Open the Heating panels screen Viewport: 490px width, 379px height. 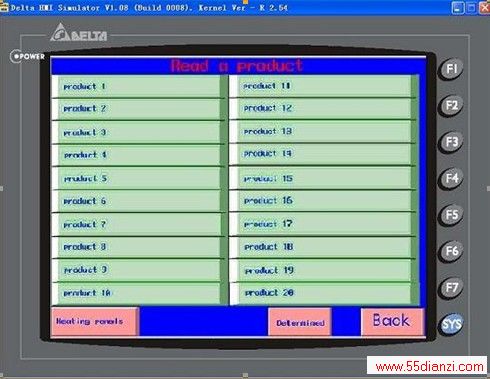[x=95, y=322]
